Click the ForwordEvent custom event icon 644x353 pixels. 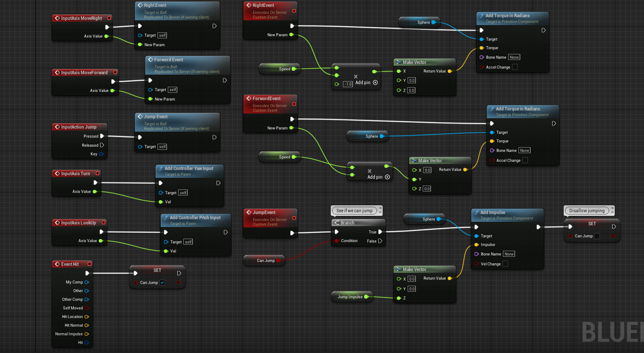248,98
